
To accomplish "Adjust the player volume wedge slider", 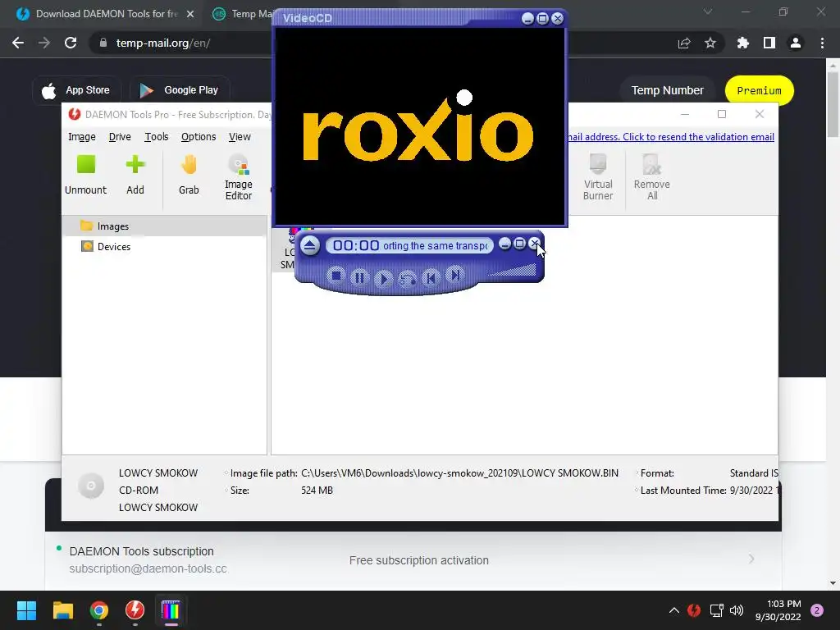I will [x=512, y=271].
